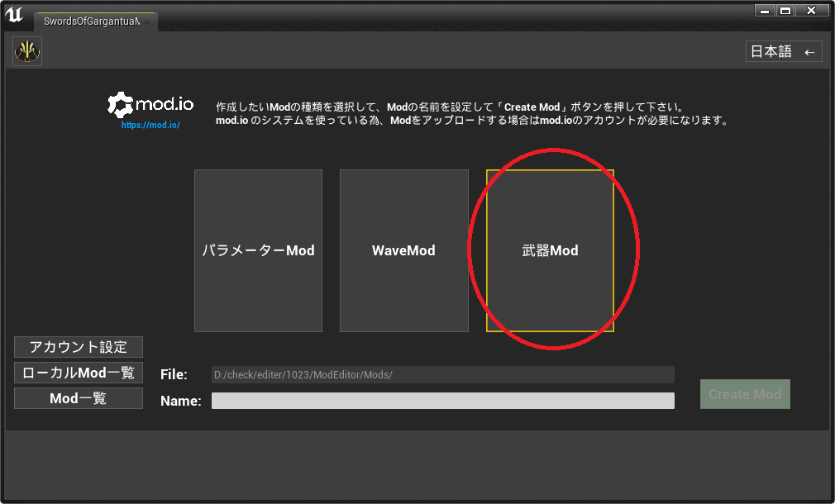Open the ローカルMod一覧 list
Image resolution: width=835 pixels, height=504 pixels.
[78, 372]
